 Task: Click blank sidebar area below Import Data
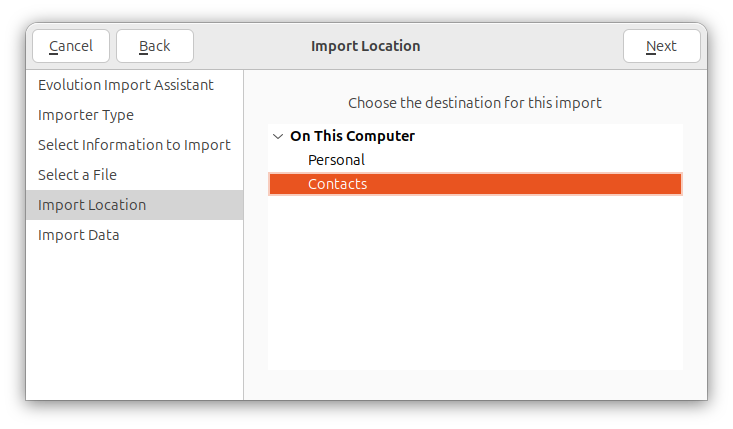tap(135, 322)
